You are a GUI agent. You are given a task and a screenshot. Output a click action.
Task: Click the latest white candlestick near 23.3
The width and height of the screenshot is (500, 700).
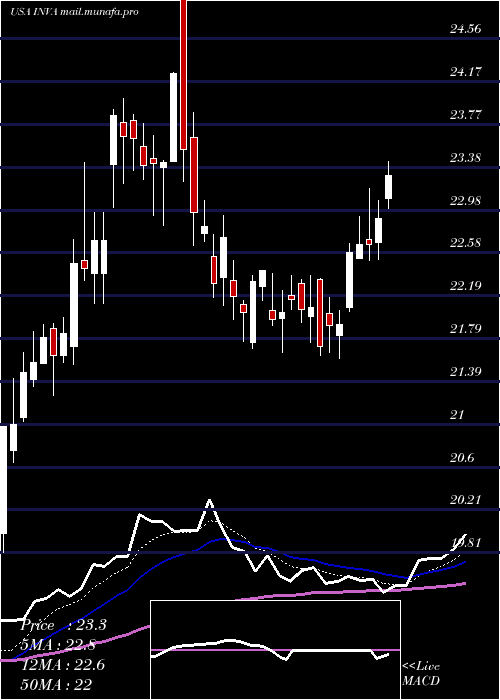click(x=388, y=187)
